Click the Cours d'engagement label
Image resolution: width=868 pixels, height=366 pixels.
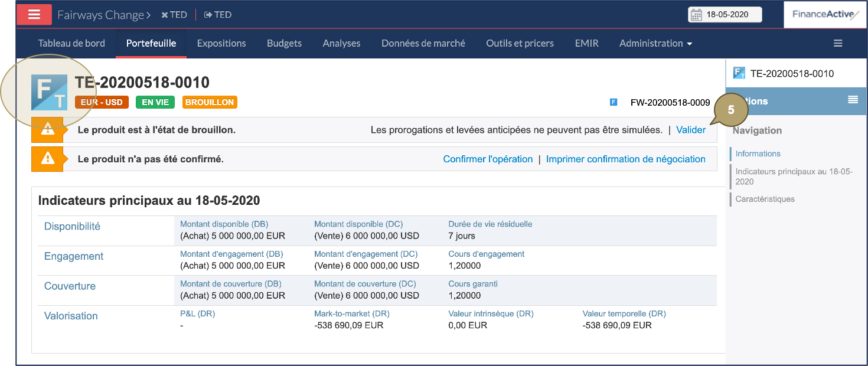[487, 254]
